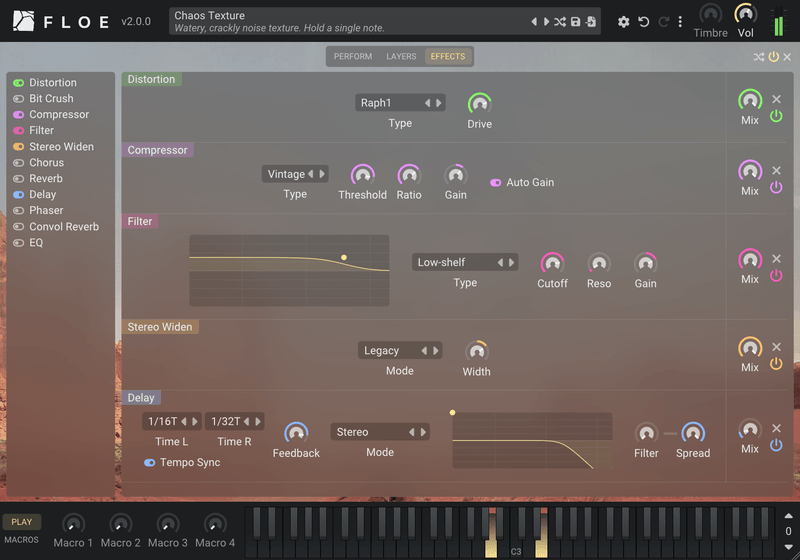Open the Legacy stereo widen mode dropdown
Image resolution: width=800 pixels, height=560 pixels.
400,351
